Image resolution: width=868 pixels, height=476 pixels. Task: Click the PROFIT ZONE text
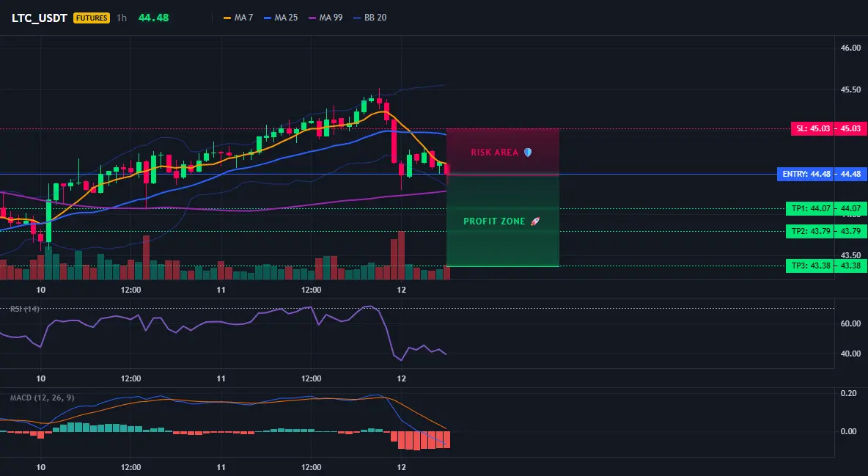pos(494,221)
